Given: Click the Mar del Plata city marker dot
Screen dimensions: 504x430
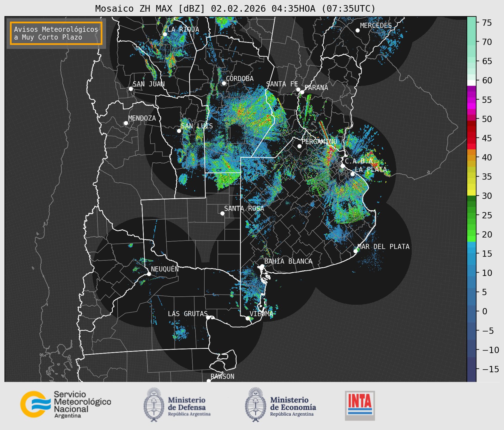Looking at the screenshot, I should click(x=356, y=251).
